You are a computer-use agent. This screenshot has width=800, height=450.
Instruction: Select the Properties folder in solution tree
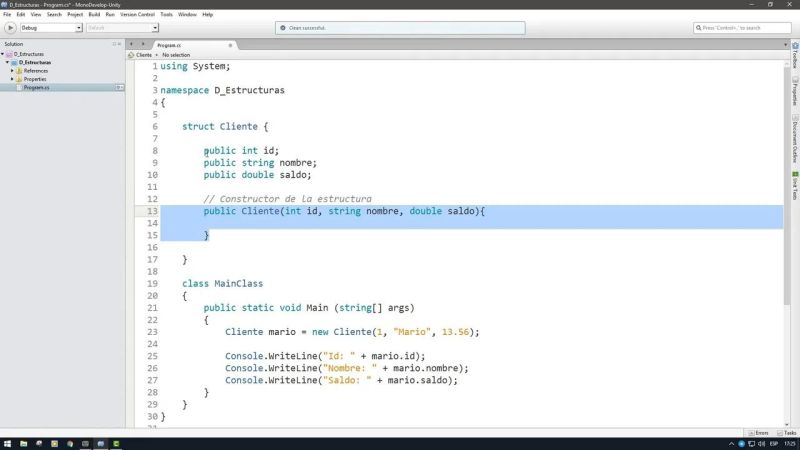pos(35,79)
